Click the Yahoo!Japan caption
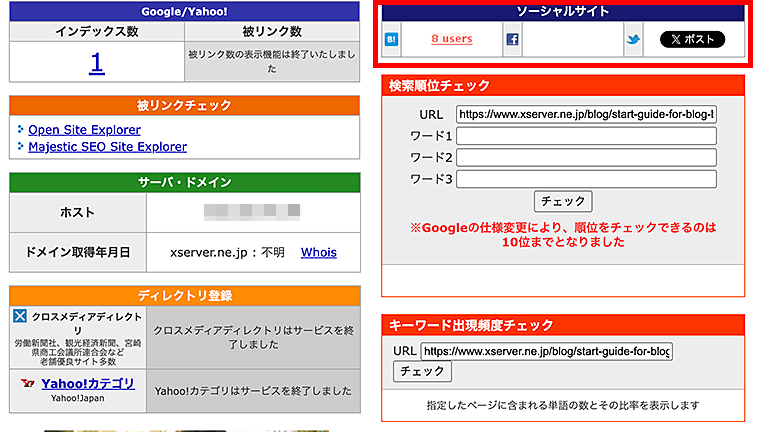This screenshot has height=432, width=760. [78, 399]
